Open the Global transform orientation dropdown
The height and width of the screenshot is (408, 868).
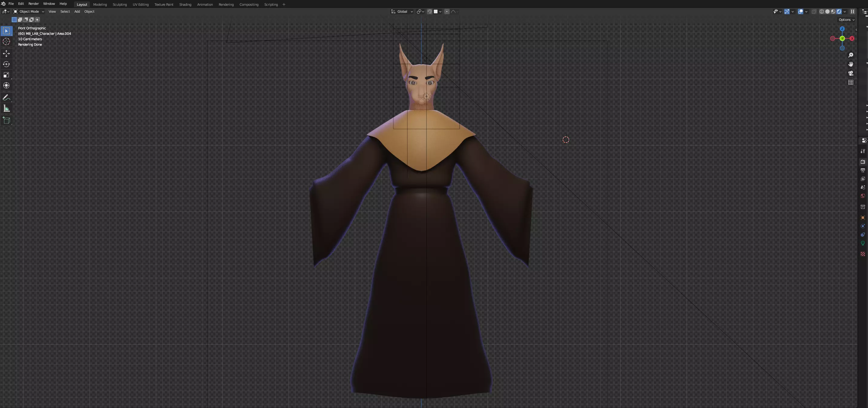pyautogui.click(x=402, y=12)
